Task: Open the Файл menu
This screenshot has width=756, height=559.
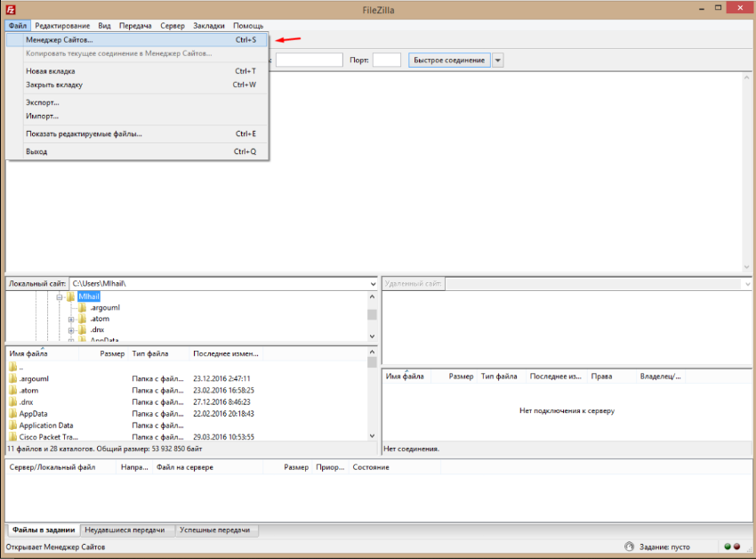Action: pyautogui.click(x=18, y=26)
